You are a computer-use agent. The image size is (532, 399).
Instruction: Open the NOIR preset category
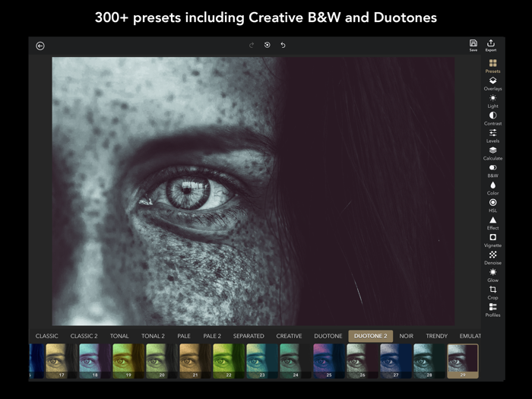click(x=406, y=336)
